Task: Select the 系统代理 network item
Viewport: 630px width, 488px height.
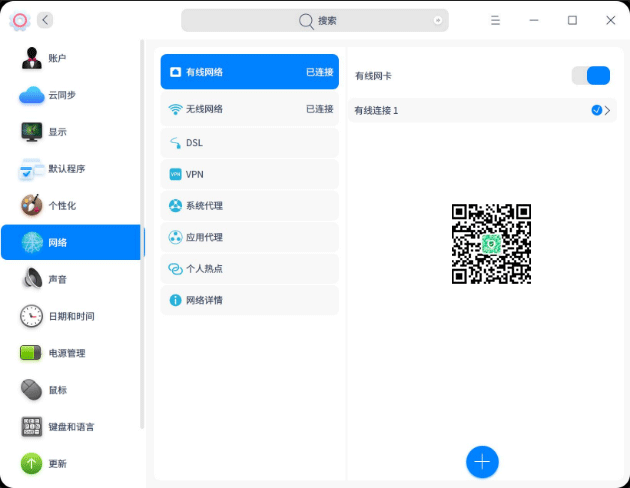Action: 250,206
